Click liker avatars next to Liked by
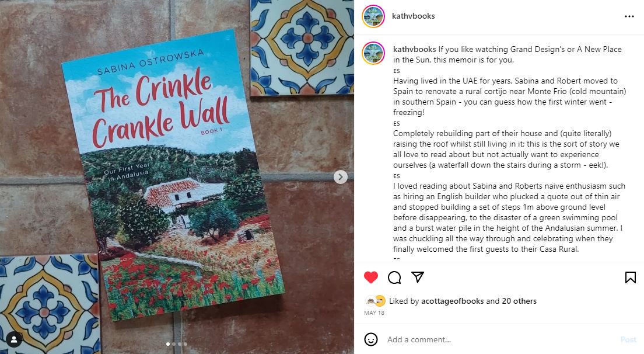Image resolution: width=644 pixels, height=354 pixels. (375, 301)
